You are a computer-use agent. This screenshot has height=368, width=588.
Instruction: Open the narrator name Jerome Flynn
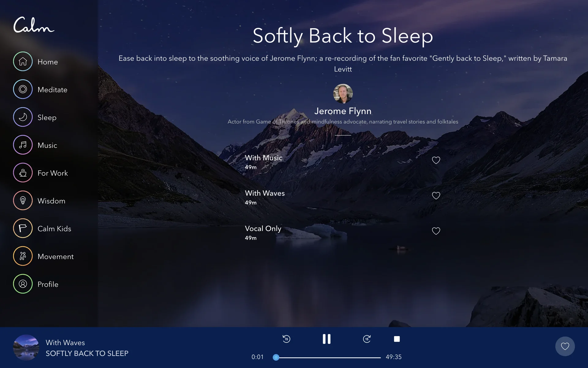(x=343, y=111)
